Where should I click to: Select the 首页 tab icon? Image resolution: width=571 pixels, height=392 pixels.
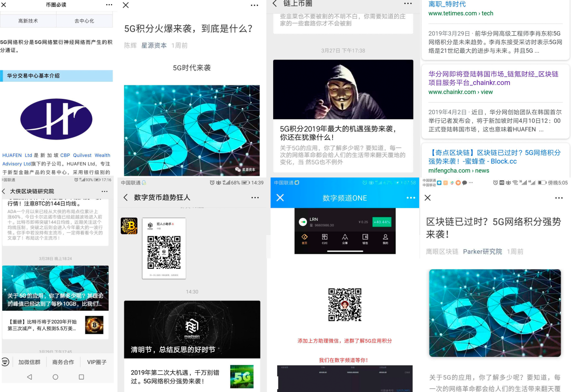click(x=305, y=239)
